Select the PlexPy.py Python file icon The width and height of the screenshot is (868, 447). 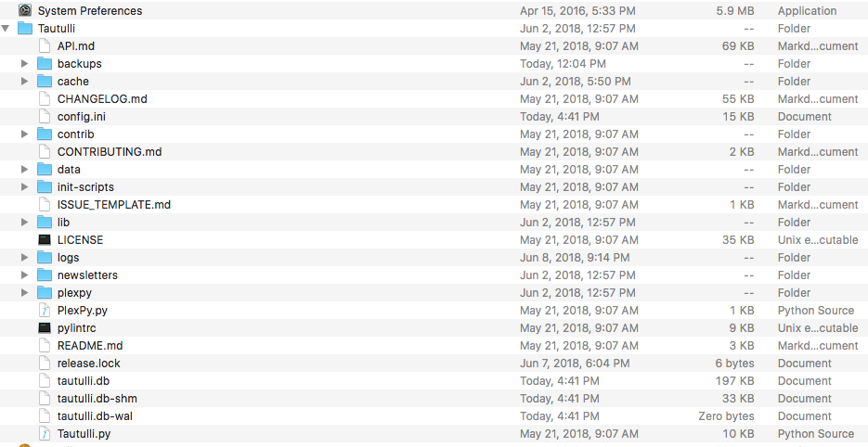(45, 311)
